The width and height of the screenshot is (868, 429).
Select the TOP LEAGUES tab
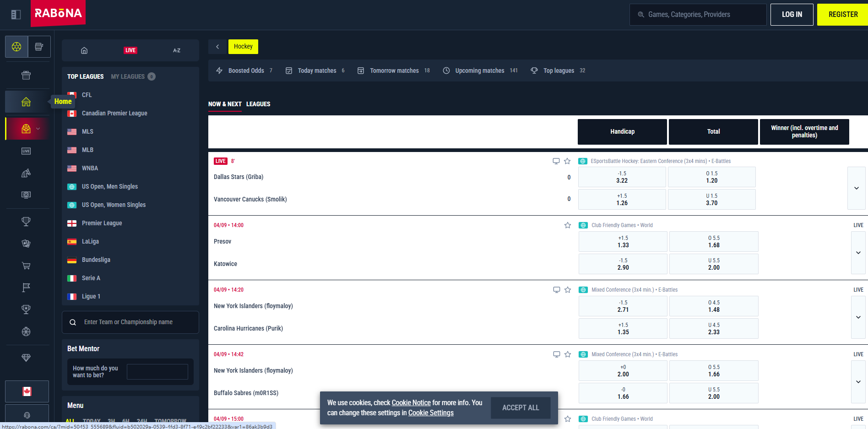coord(86,76)
